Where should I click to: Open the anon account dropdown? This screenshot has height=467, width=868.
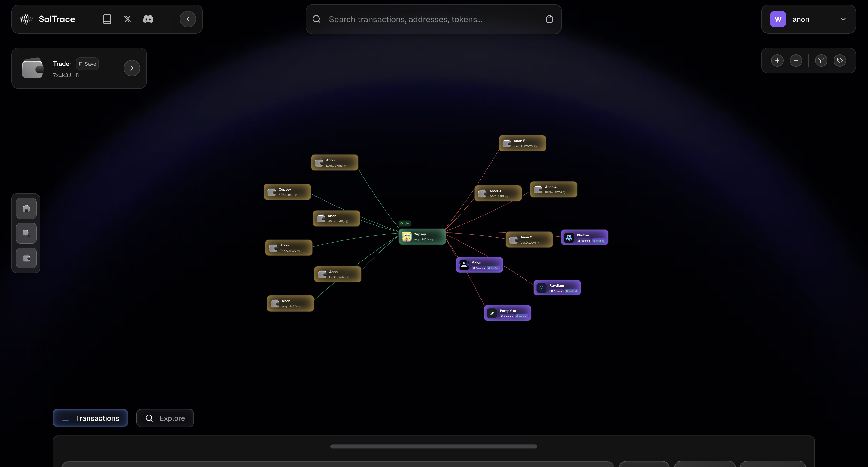tap(843, 19)
